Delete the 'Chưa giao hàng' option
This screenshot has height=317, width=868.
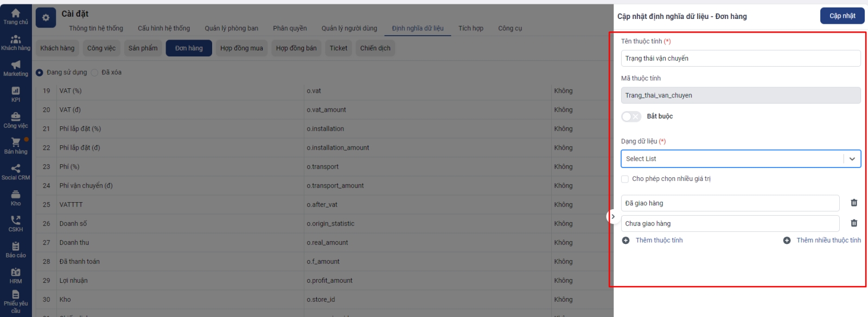click(x=854, y=223)
